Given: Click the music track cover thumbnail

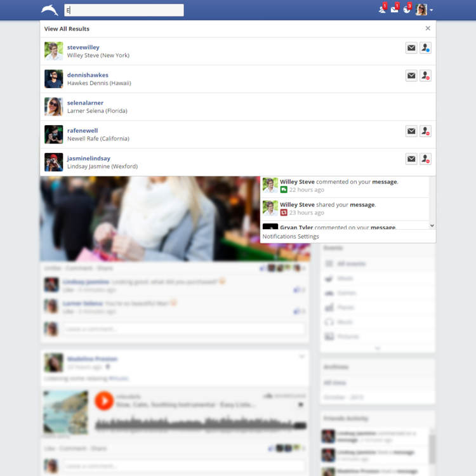Looking at the screenshot, I should coord(66,413).
